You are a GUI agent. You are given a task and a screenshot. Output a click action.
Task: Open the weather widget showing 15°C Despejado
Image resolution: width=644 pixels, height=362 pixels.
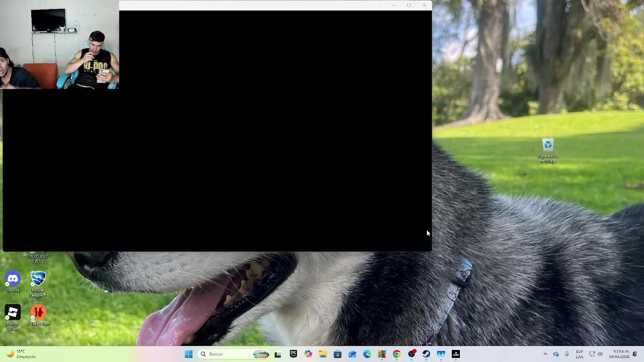tap(21, 354)
